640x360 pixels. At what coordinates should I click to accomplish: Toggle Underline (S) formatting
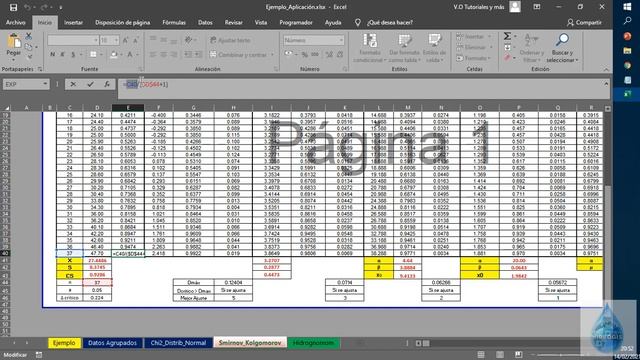73,54
